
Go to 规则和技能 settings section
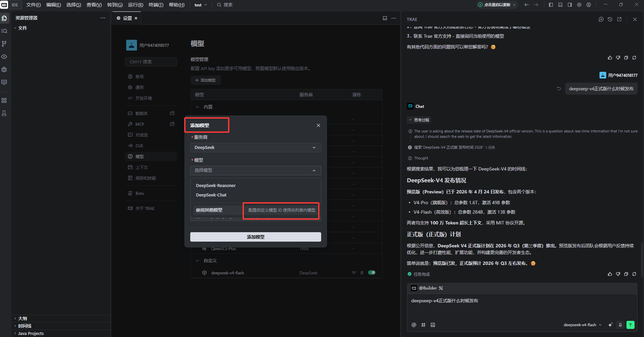pos(151,178)
